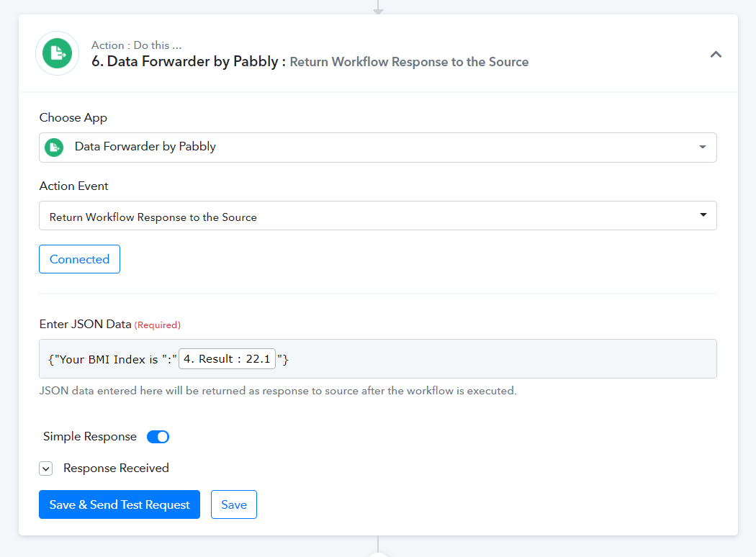Click Save & Send Test Request
This screenshot has height=557, width=756.
coord(120,504)
